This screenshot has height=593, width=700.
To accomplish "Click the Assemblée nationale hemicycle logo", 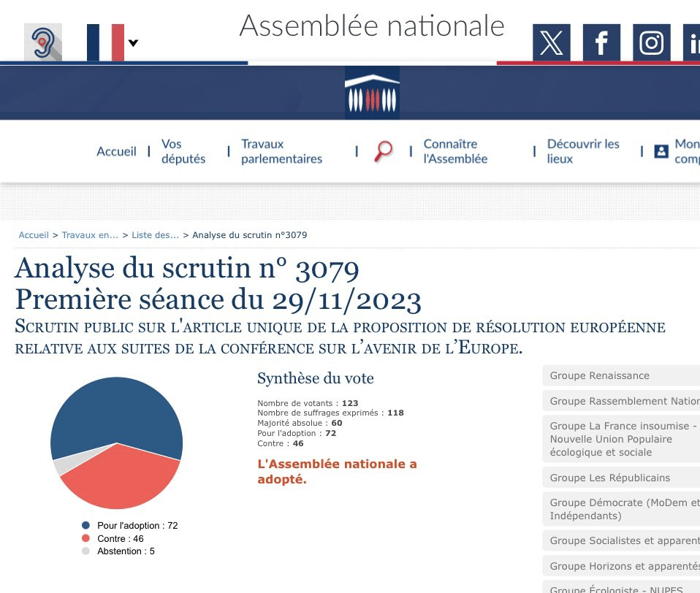I will pos(372,93).
